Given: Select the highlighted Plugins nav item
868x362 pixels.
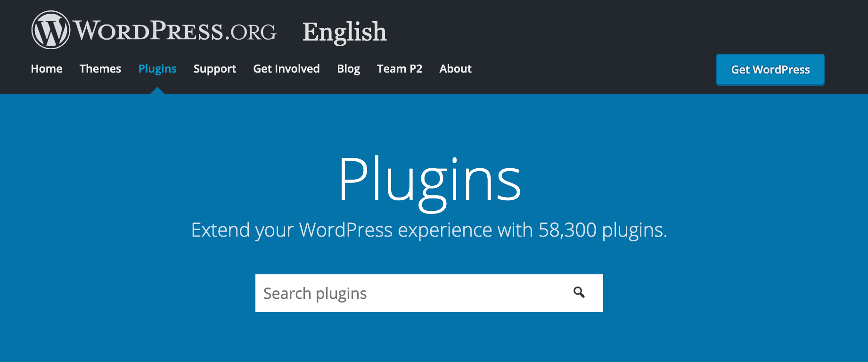Looking at the screenshot, I should (157, 69).
